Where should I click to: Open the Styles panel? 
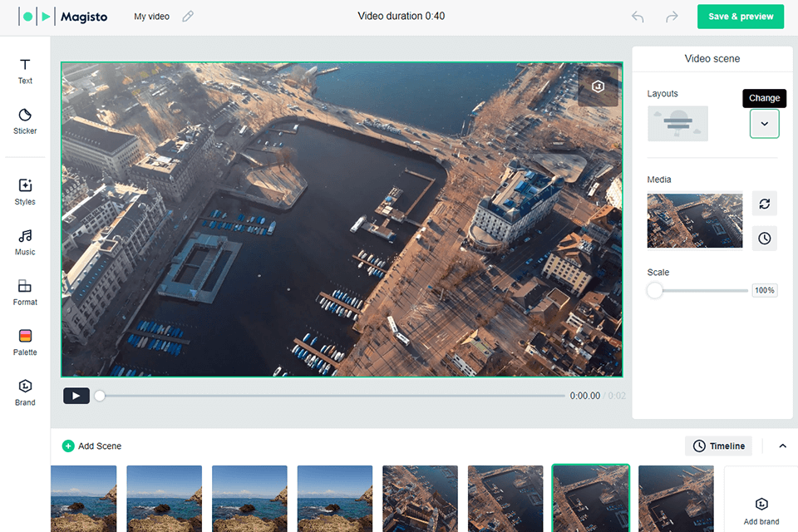25,192
